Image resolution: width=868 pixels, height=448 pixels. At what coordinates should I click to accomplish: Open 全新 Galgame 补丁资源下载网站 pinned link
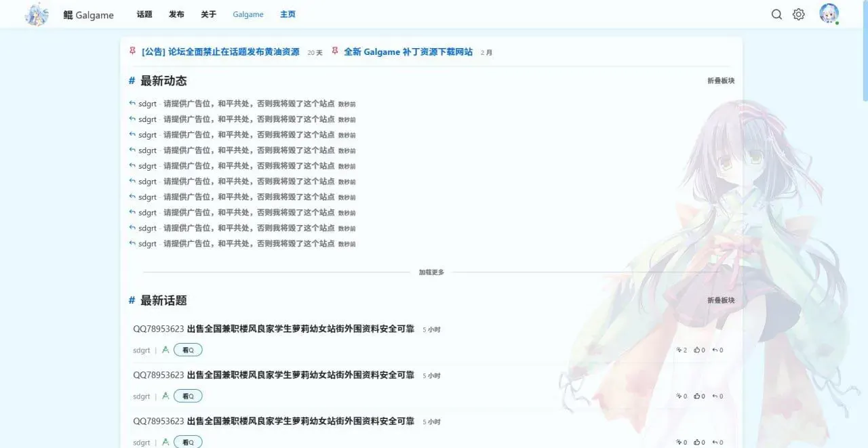pos(408,52)
